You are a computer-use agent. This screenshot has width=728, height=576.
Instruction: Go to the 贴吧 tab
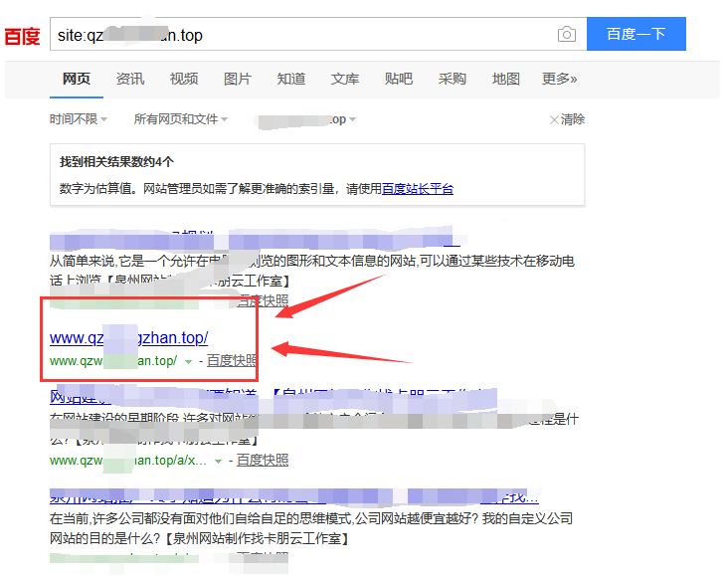pyautogui.click(x=399, y=79)
